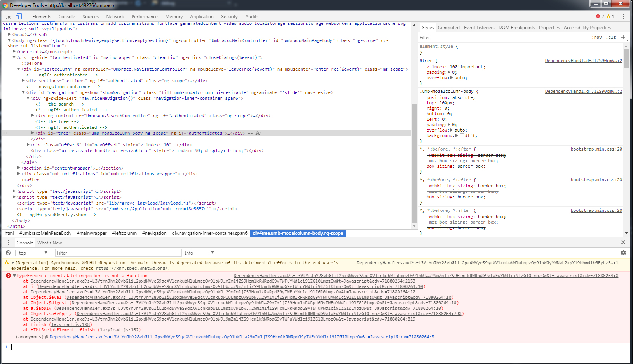633x364 pixels.
Task: Toggle the device toolbar icon
Action: point(19,17)
